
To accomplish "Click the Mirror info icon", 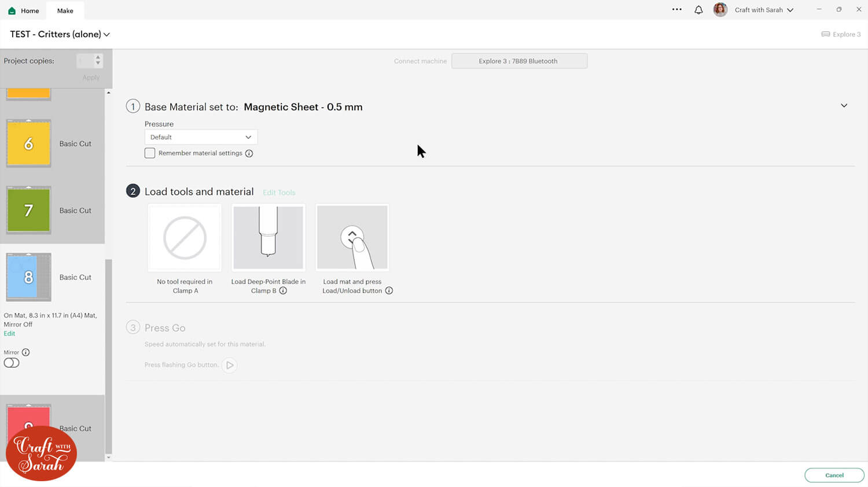I will [x=25, y=352].
